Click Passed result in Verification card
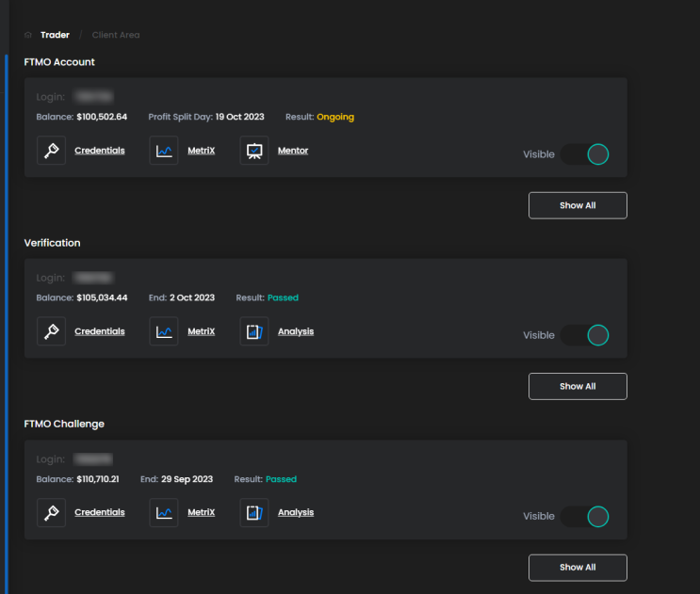Screen dimensions: 700x594 (x=283, y=297)
